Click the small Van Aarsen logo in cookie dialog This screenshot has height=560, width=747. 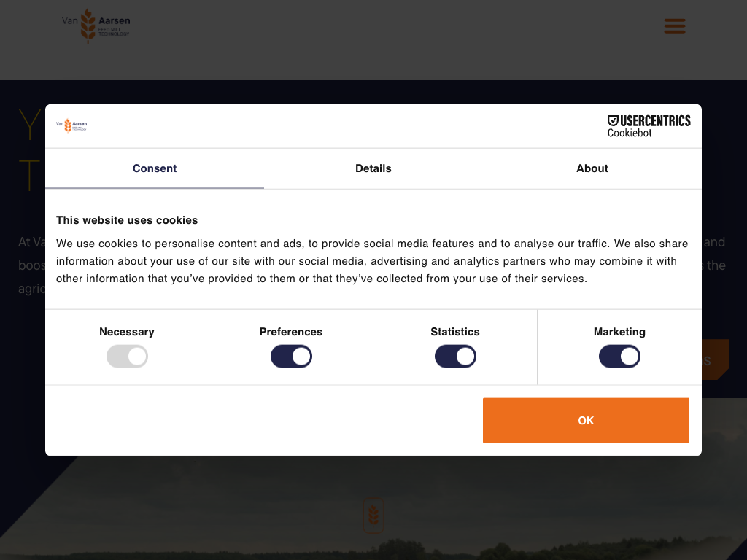click(x=71, y=125)
